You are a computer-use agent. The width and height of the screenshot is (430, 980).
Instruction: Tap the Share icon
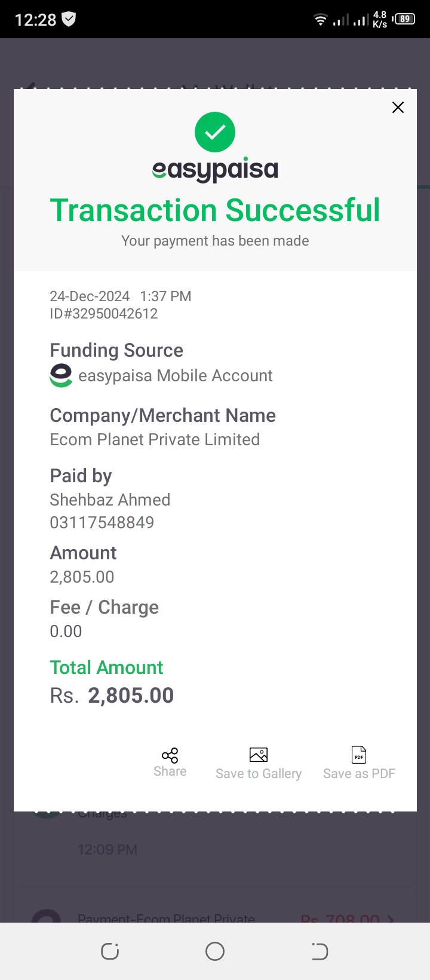point(170,755)
